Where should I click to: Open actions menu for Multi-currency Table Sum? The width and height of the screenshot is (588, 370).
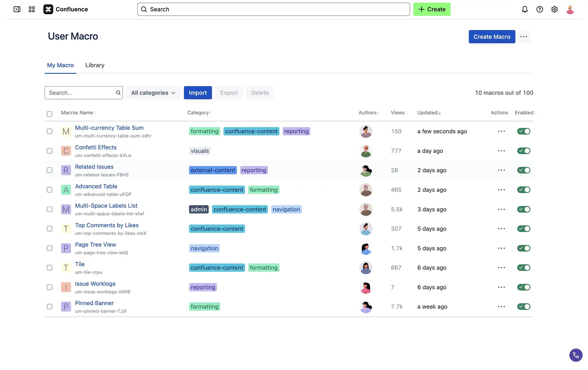coord(501,131)
